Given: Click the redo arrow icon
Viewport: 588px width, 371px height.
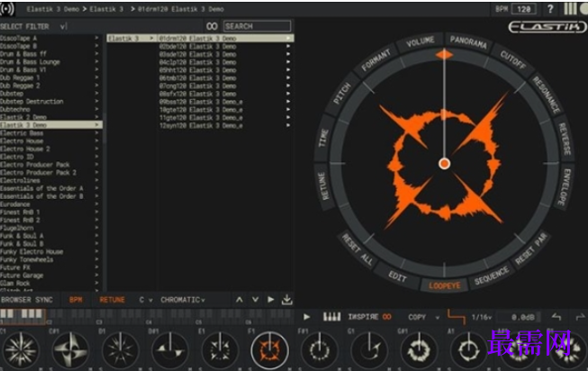Looking at the screenshot, I should [580, 317].
